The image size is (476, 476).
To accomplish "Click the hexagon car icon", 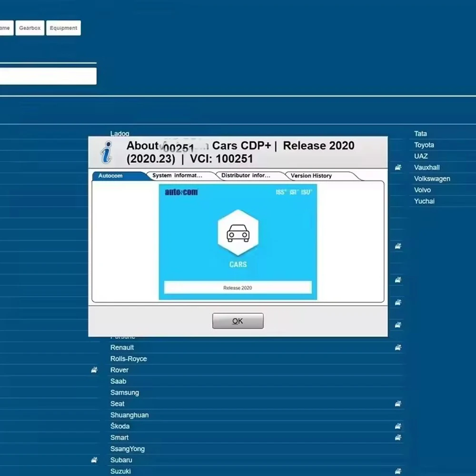I will tap(238, 233).
